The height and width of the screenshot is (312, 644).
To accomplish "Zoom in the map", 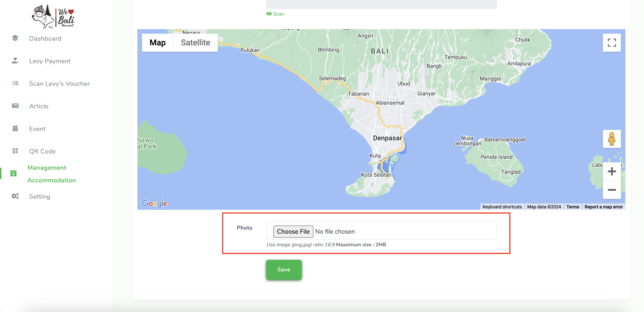I will [x=611, y=171].
